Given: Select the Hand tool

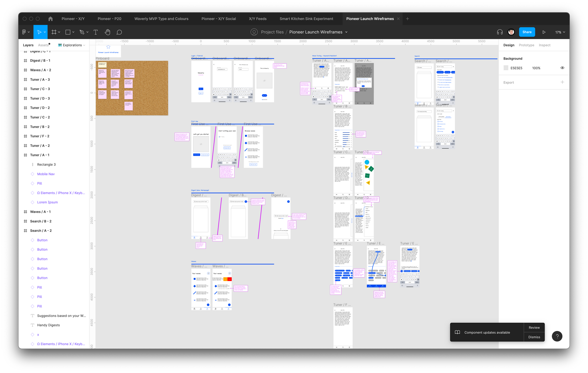Looking at the screenshot, I should [x=108, y=32].
